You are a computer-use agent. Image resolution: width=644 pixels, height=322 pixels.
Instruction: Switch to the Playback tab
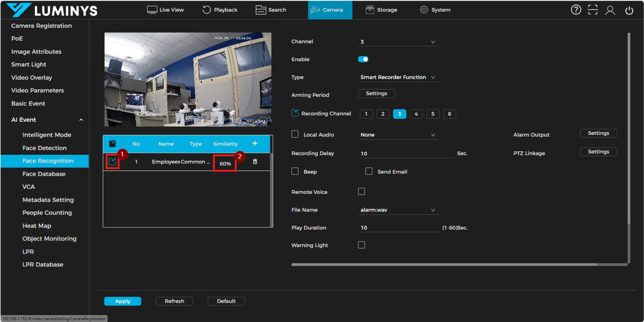(x=220, y=10)
